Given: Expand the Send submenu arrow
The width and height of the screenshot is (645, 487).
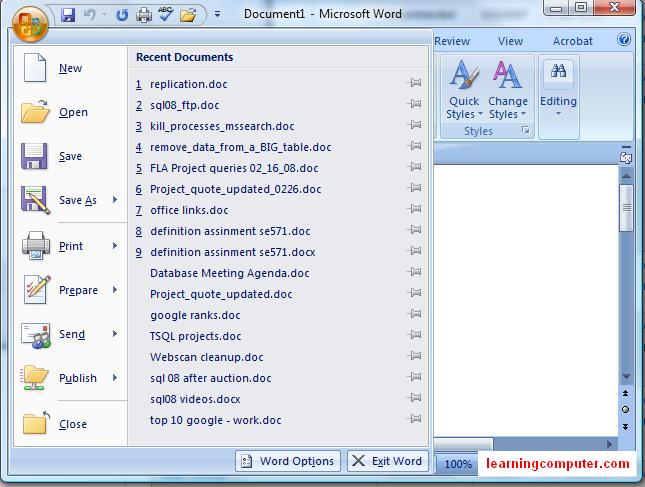Looking at the screenshot, I should coord(115,334).
